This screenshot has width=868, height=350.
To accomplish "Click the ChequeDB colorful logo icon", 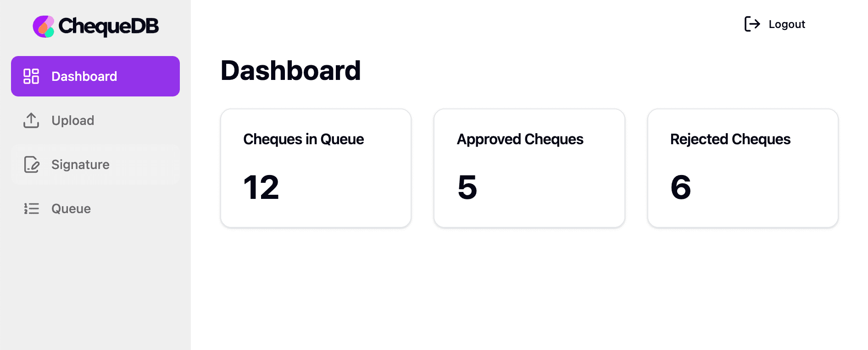I will pos(44,26).
